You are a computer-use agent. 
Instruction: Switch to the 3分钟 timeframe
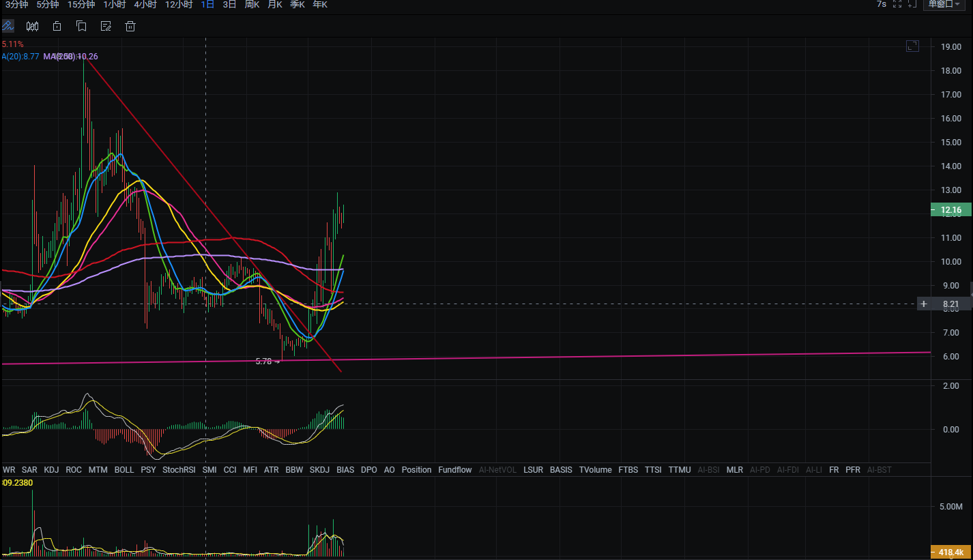click(x=16, y=4)
